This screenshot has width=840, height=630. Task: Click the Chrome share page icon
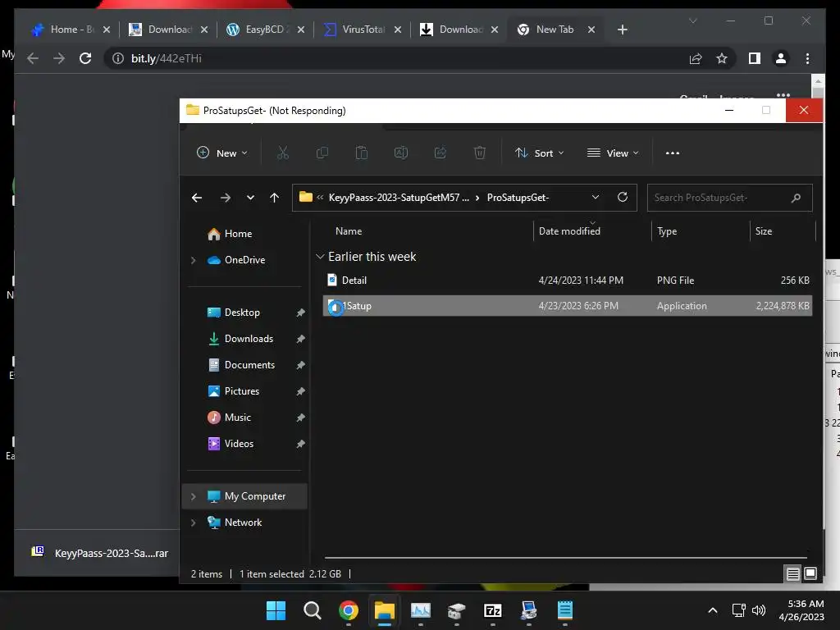point(696,58)
